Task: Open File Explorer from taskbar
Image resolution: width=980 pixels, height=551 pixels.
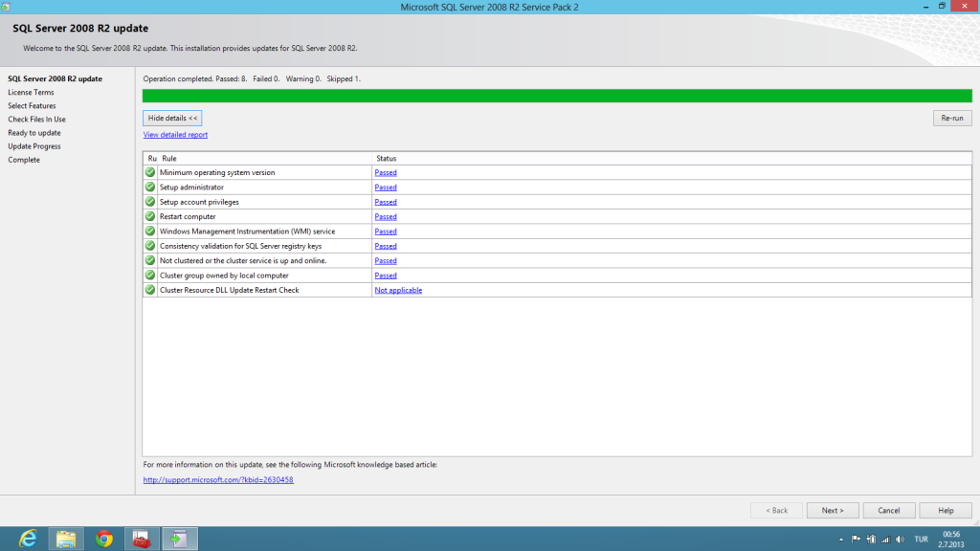Action: [66, 539]
